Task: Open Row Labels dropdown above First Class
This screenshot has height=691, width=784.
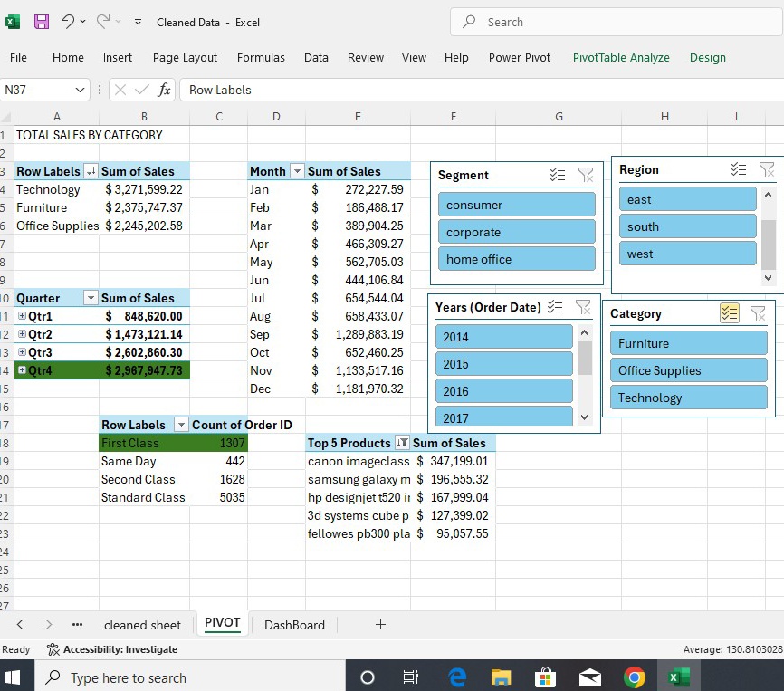Action: [181, 425]
